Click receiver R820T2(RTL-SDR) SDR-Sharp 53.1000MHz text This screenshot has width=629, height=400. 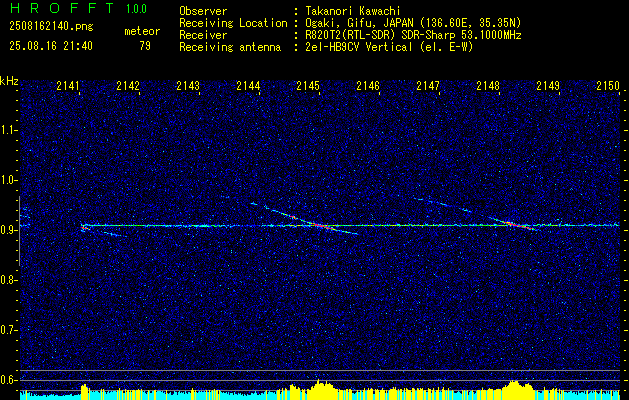pos(413,35)
